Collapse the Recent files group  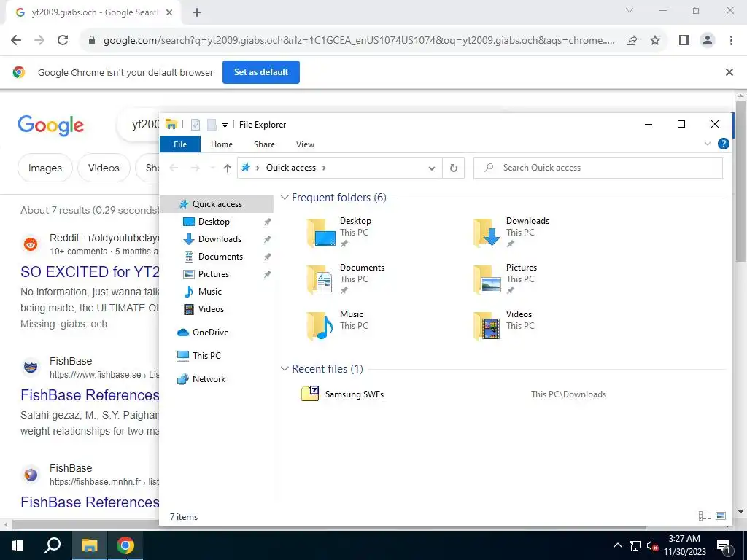tap(285, 369)
